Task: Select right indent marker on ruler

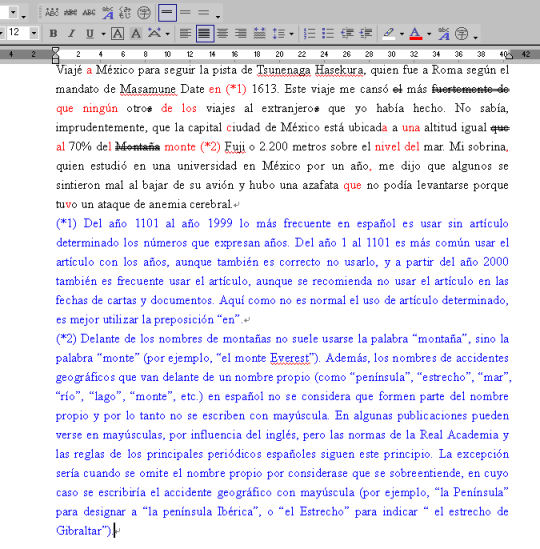Action: (x=509, y=56)
